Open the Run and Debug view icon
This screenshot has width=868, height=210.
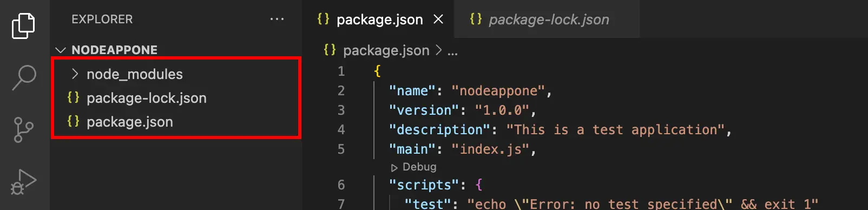tap(23, 182)
